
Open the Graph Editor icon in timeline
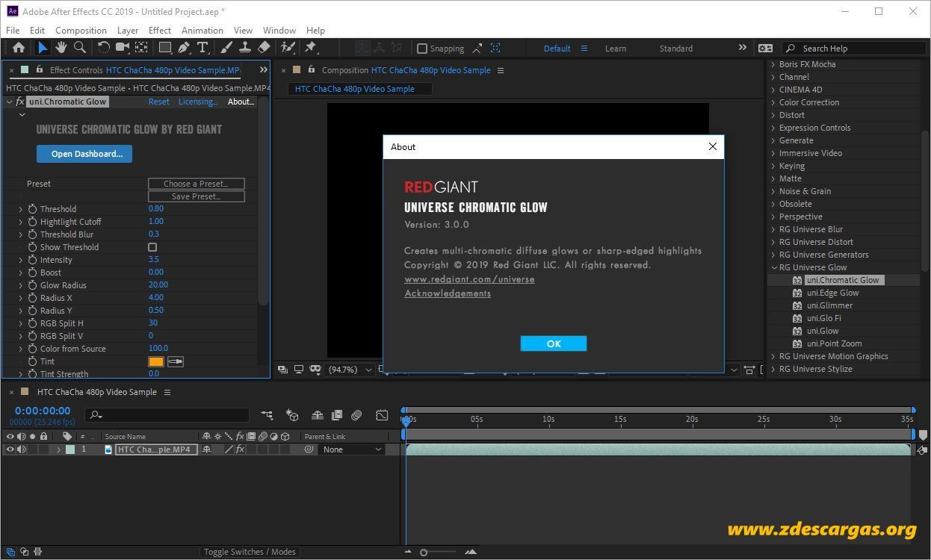(x=382, y=415)
